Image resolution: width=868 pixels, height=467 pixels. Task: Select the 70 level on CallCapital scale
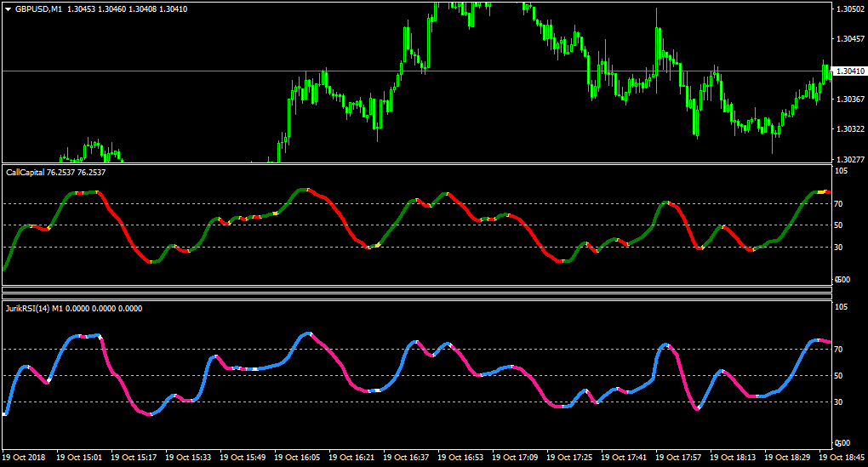coord(839,204)
